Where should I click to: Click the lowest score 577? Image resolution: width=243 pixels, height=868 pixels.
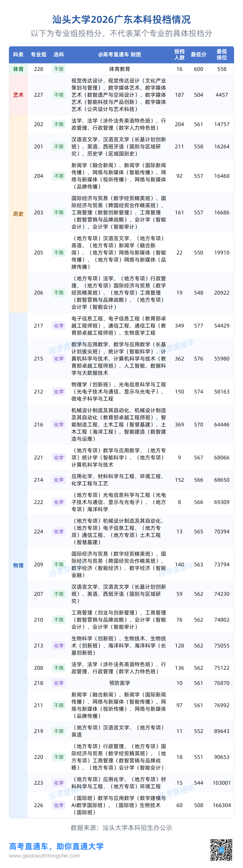tap(198, 326)
